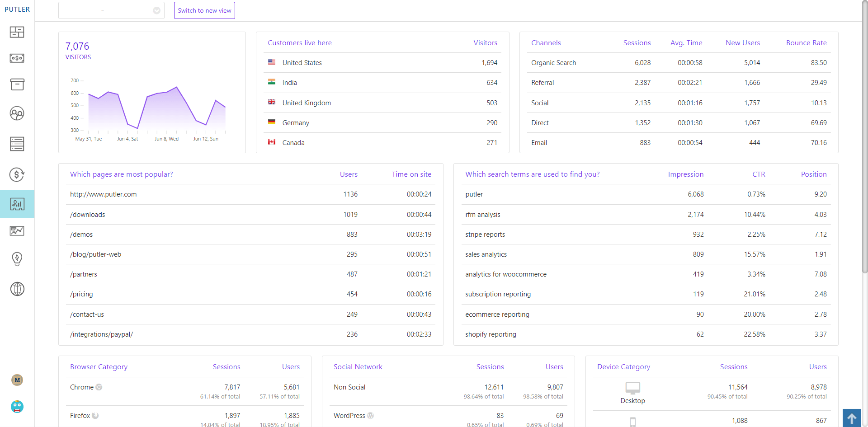
Task: Click the page vertical scrollbar
Action: point(864,136)
